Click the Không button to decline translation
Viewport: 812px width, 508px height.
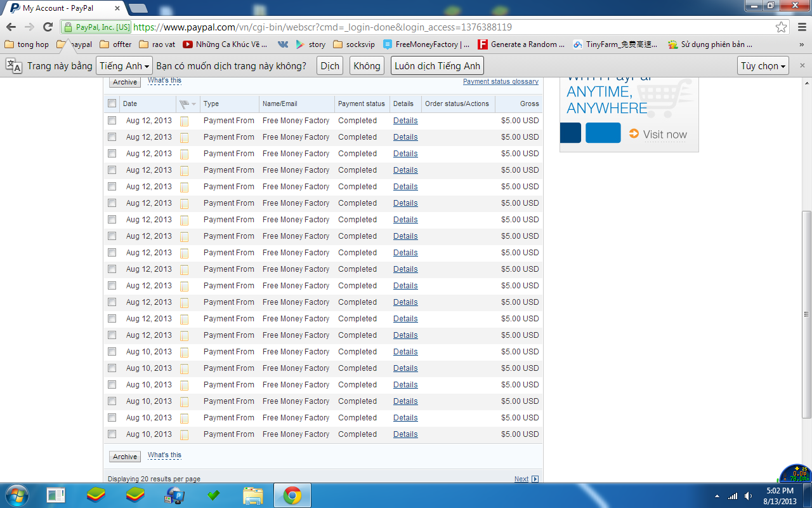click(367, 66)
